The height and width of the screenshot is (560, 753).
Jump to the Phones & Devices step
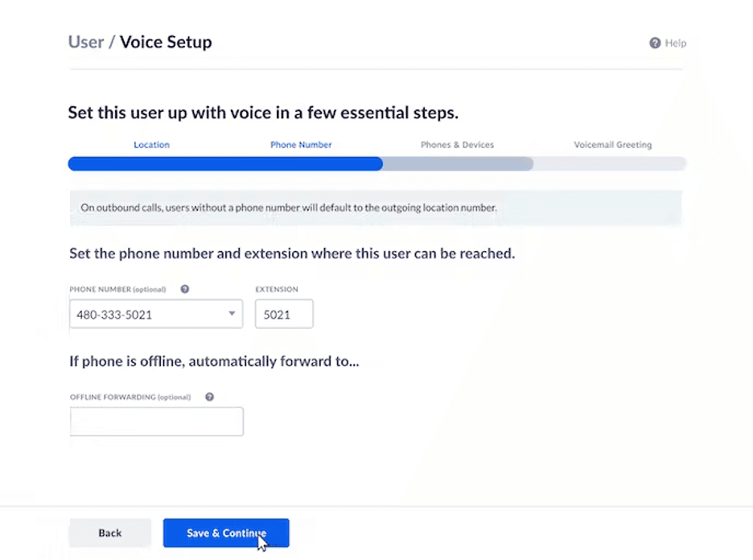tap(457, 145)
